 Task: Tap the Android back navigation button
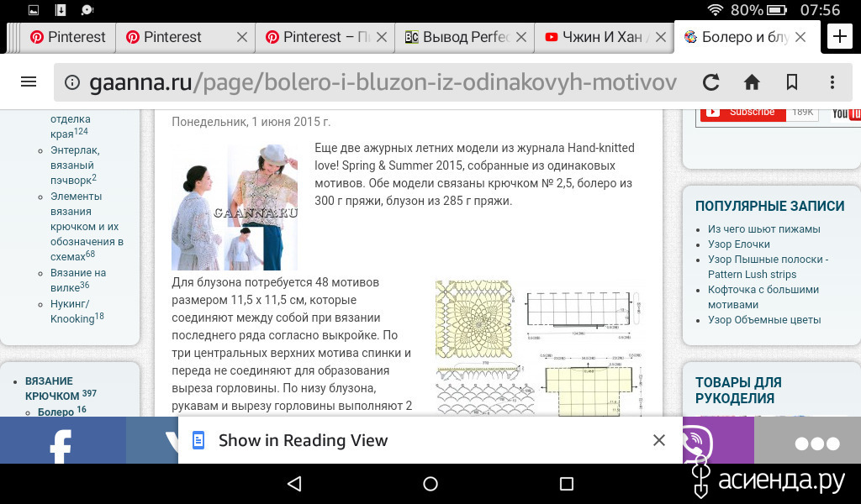click(294, 483)
